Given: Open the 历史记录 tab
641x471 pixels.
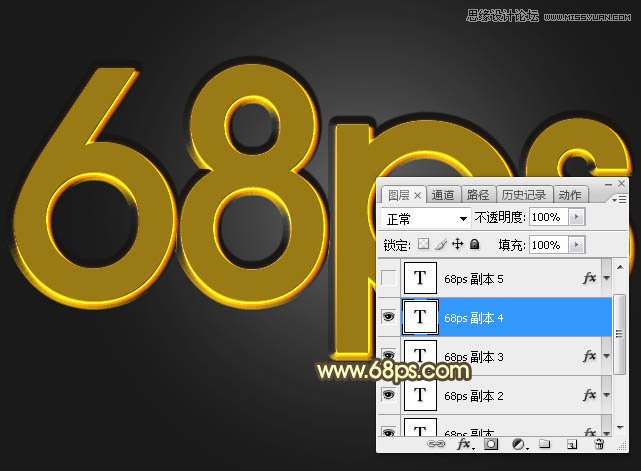Looking at the screenshot, I should [524, 195].
